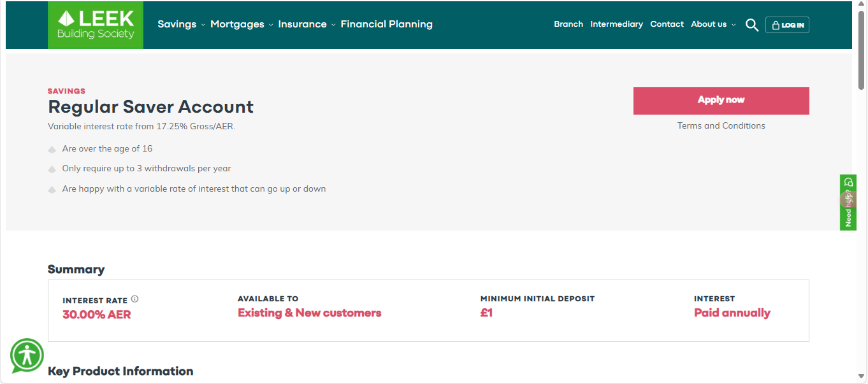Image resolution: width=868 pixels, height=384 pixels.
Task: Click the Apply now button
Action: click(721, 101)
